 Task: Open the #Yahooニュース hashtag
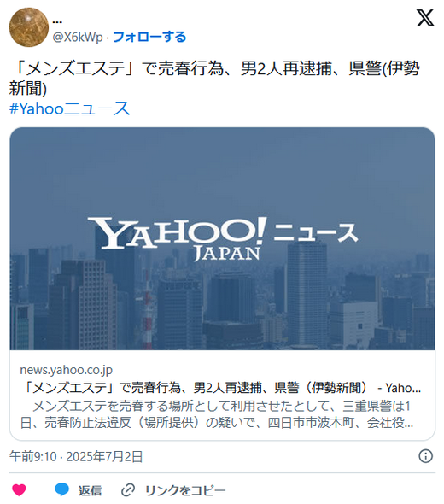coord(69,108)
